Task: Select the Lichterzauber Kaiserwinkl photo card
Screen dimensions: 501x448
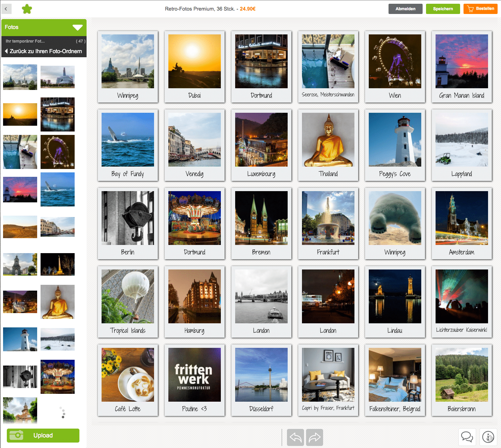Action: (x=462, y=302)
